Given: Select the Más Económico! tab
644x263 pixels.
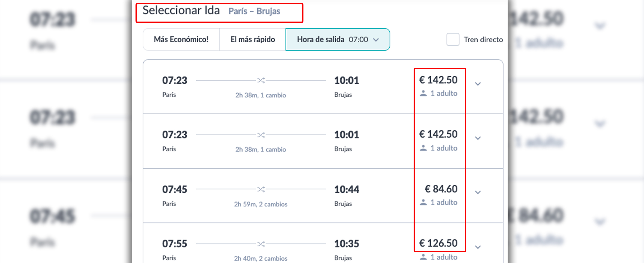Looking at the screenshot, I should point(181,40).
